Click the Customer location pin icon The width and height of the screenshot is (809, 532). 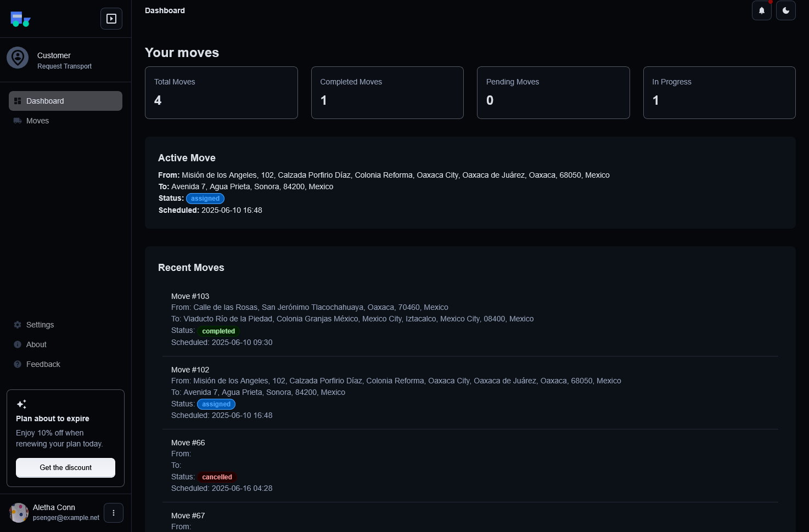point(18,58)
